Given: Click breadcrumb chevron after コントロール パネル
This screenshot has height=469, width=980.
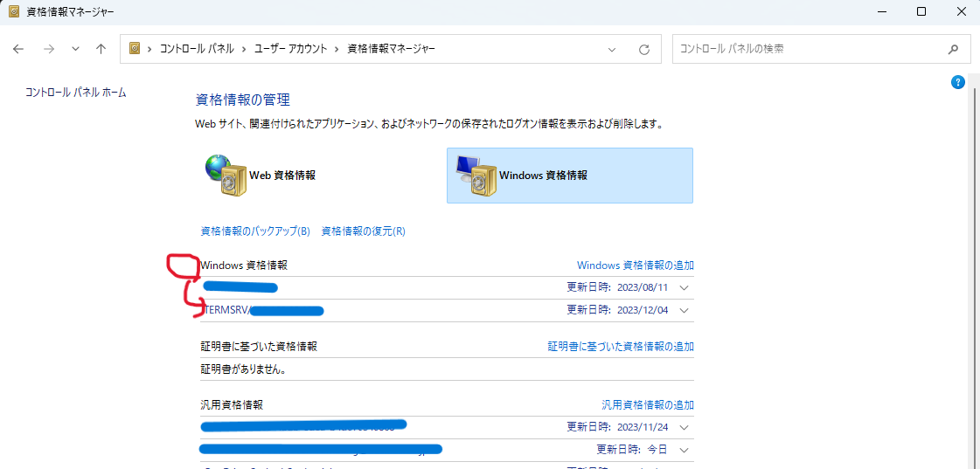Looking at the screenshot, I should pos(245,49).
